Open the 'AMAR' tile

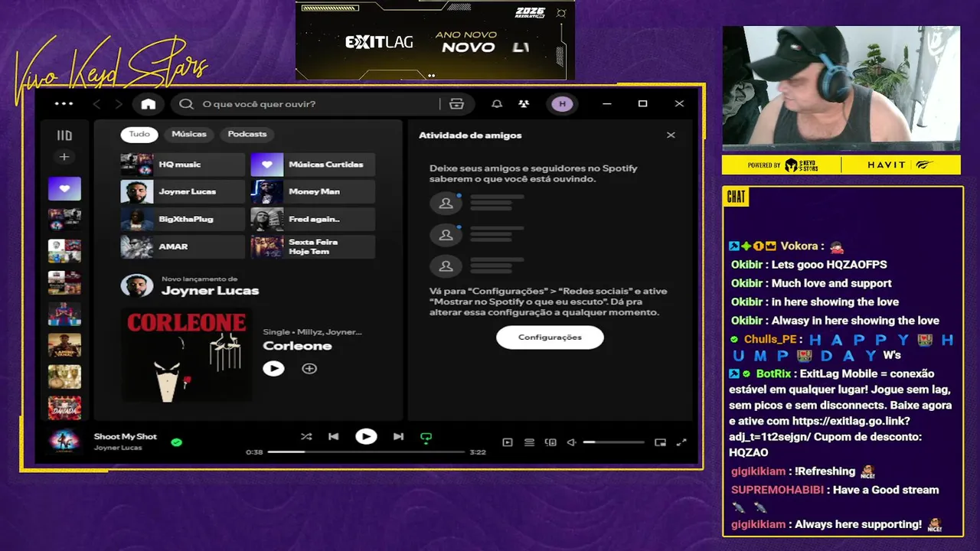pyautogui.click(x=182, y=247)
